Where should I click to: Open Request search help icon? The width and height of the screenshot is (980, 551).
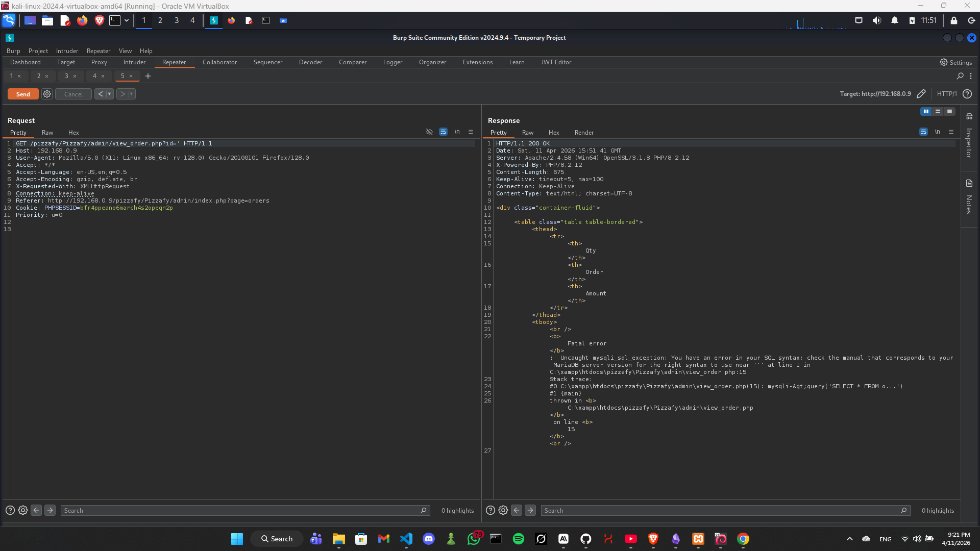(10, 510)
